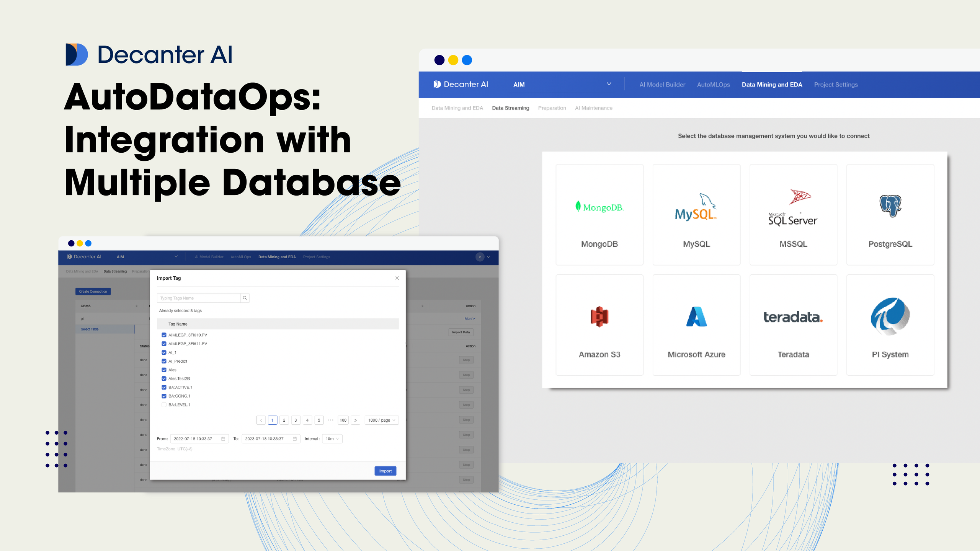
Task: Expand the AIM project dropdown chevron
Action: point(609,84)
